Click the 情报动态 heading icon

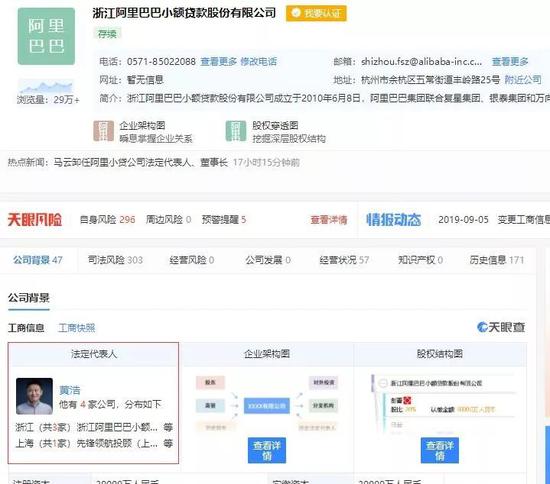[394, 220]
